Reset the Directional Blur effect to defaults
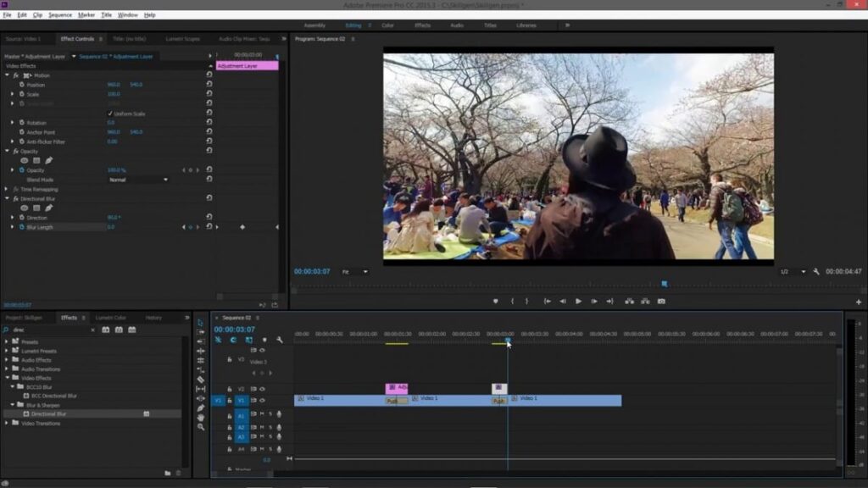 (209, 198)
